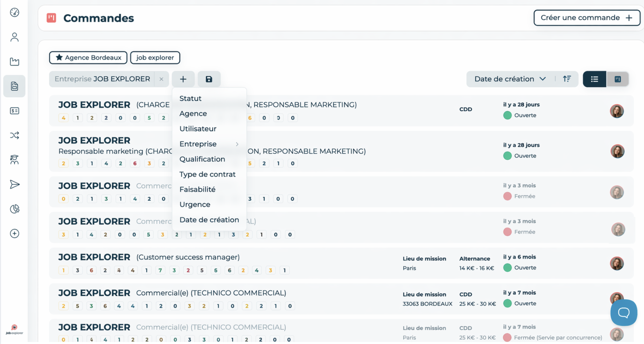The width and height of the screenshot is (644, 344).
Task: Open the paper plane send icon in sidebar
Action: point(15,184)
